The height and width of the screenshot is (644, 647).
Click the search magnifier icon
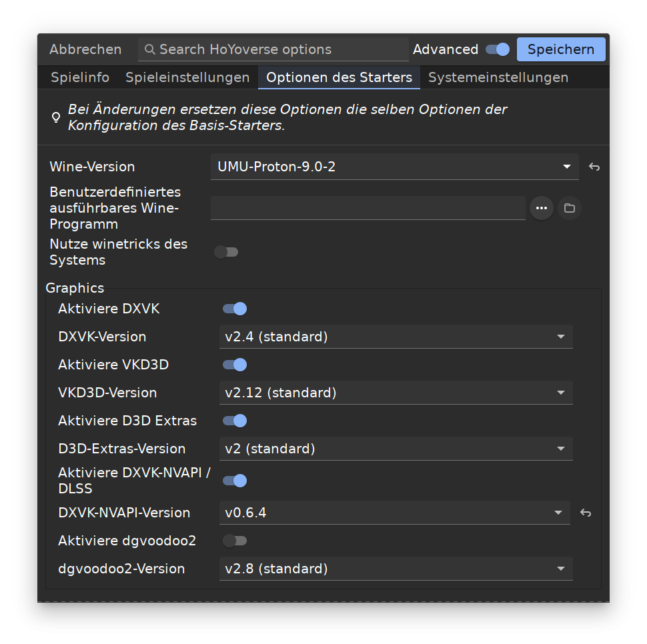[x=149, y=49]
